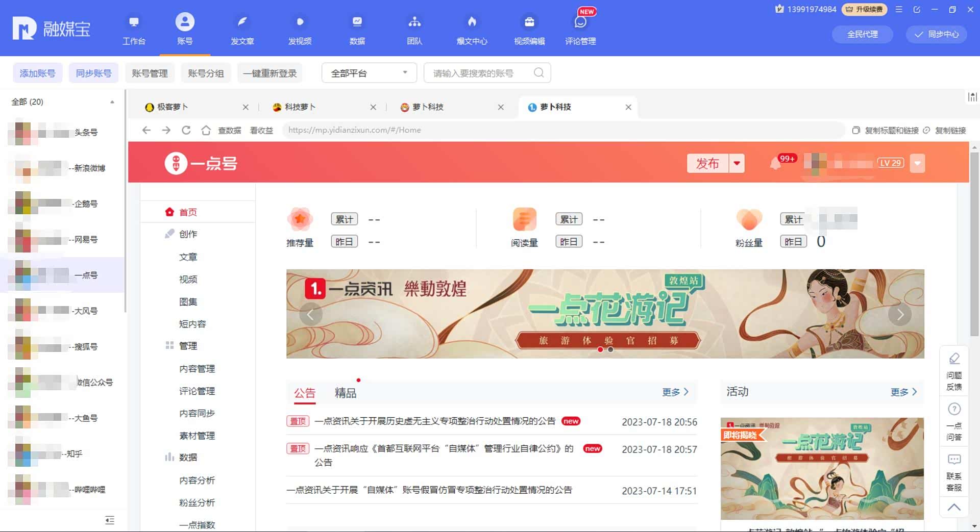This screenshot has width=980, height=532.
Task: Open the notification bell with 99+ badge
Action: coord(775,164)
